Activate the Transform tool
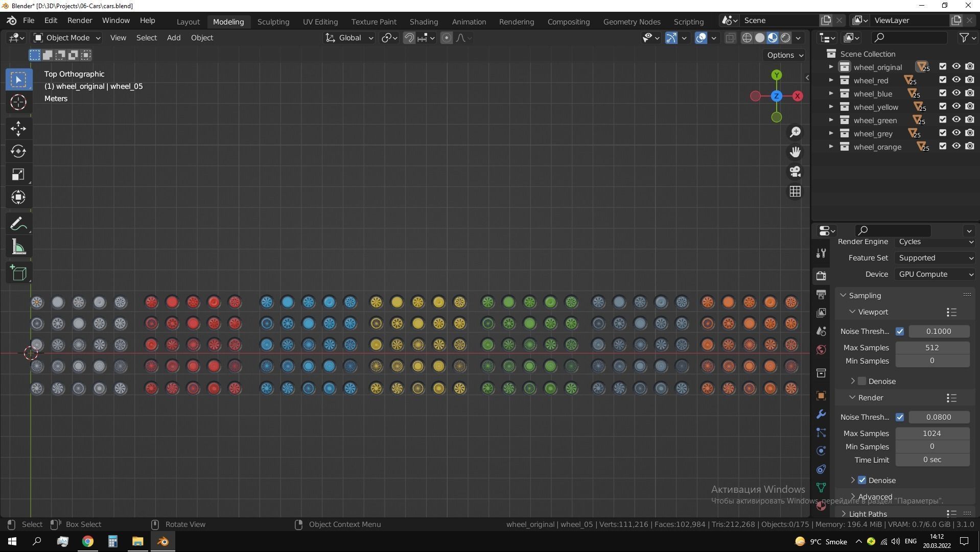This screenshot has width=980, height=552. [x=18, y=198]
